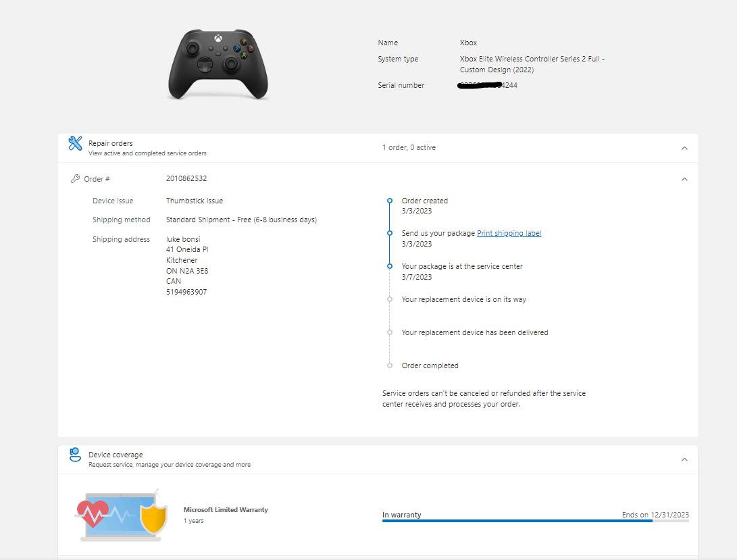Click the Thumbstick issue value
Screen dimensions: 737x560
point(195,201)
